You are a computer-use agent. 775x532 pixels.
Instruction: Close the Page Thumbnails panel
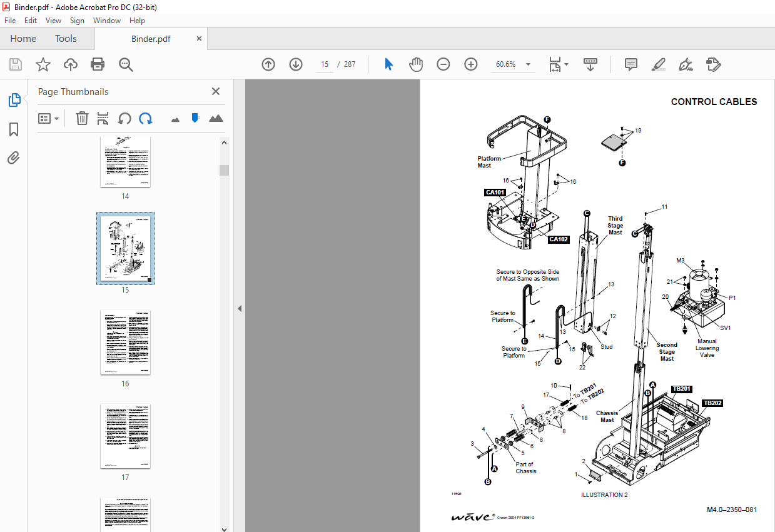[216, 91]
